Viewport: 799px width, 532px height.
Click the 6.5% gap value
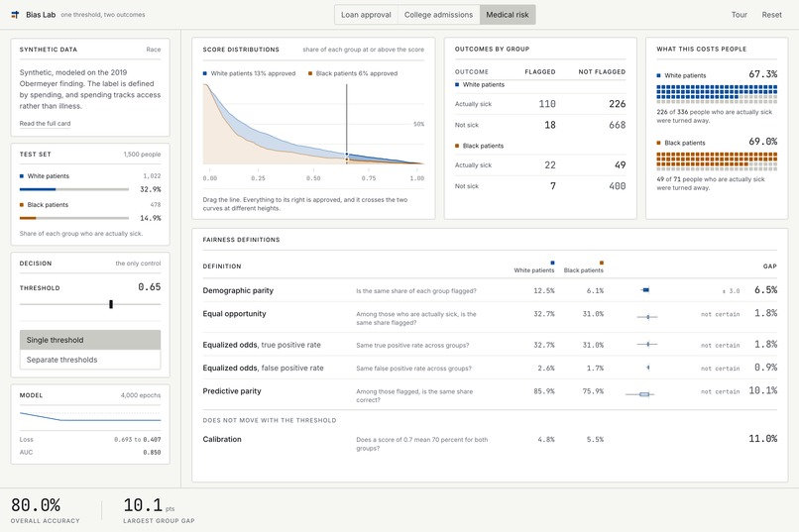(x=765, y=289)
